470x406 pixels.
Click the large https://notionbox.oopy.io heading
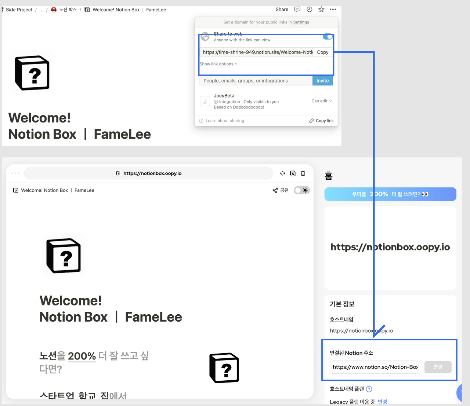click(x=390, y=247)
